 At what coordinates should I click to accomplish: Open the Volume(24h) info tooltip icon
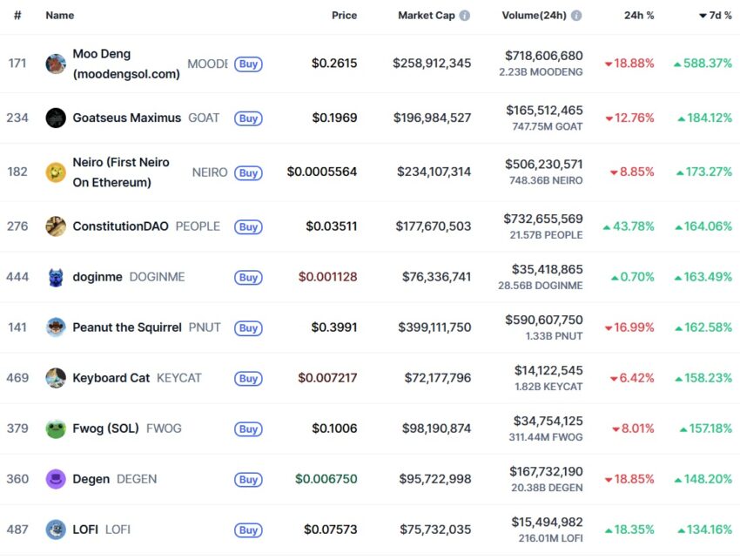(576, 16)
